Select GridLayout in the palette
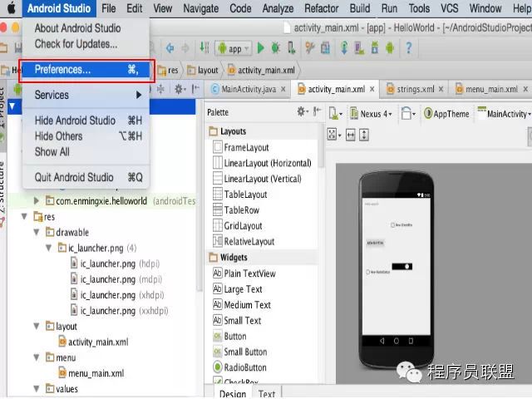 pos(238,225)
